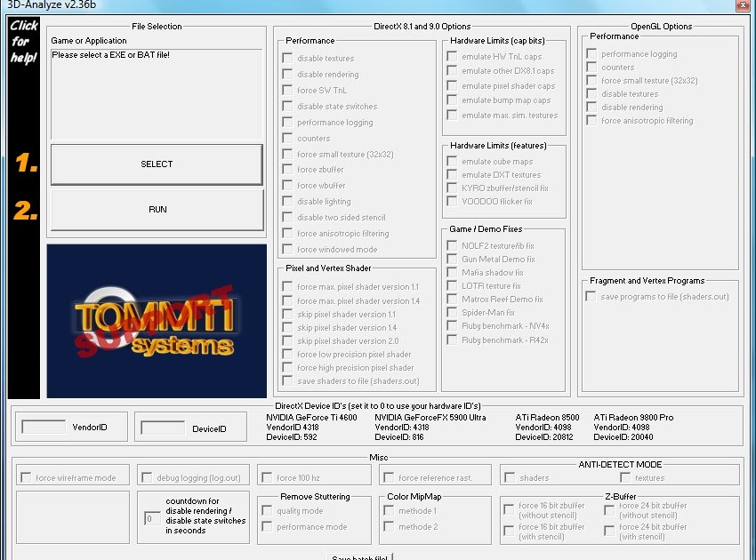Enable 'disable two sided stencil'
The width and height of the screenshot is (756, 560).
287,217
